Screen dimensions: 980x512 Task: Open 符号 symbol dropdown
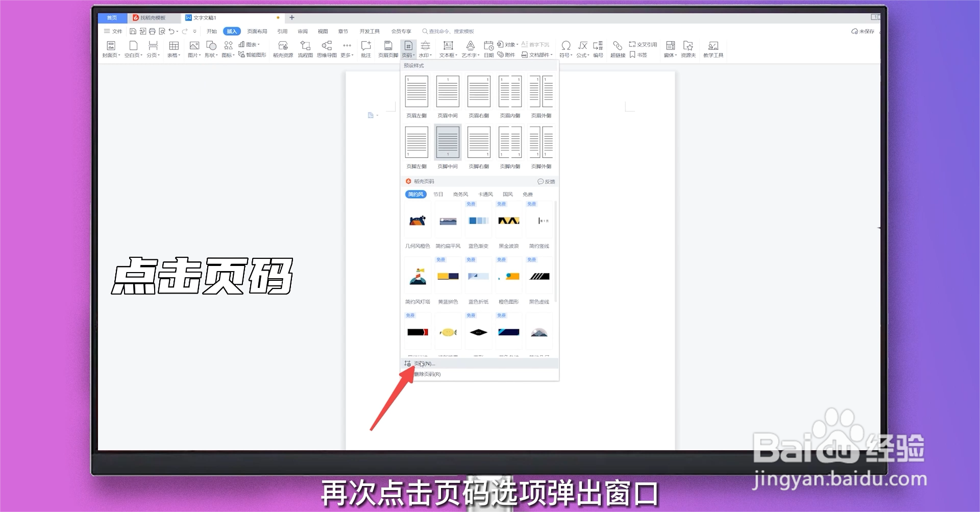566,50
